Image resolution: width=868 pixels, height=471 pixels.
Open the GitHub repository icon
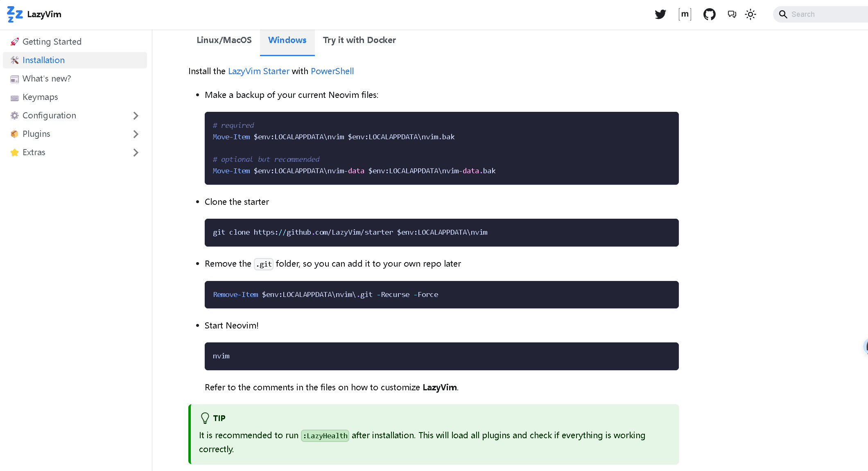coord(709,14)
